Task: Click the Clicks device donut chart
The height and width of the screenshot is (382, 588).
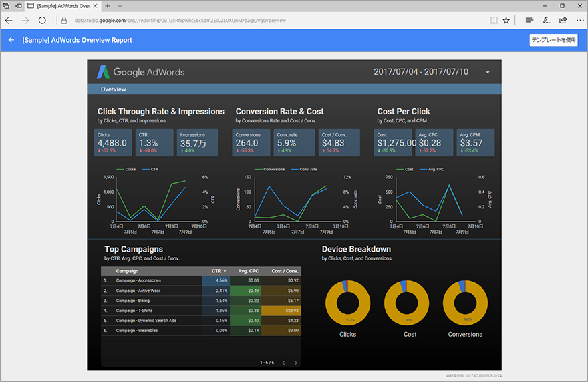Action: click(x=347, y=303)
